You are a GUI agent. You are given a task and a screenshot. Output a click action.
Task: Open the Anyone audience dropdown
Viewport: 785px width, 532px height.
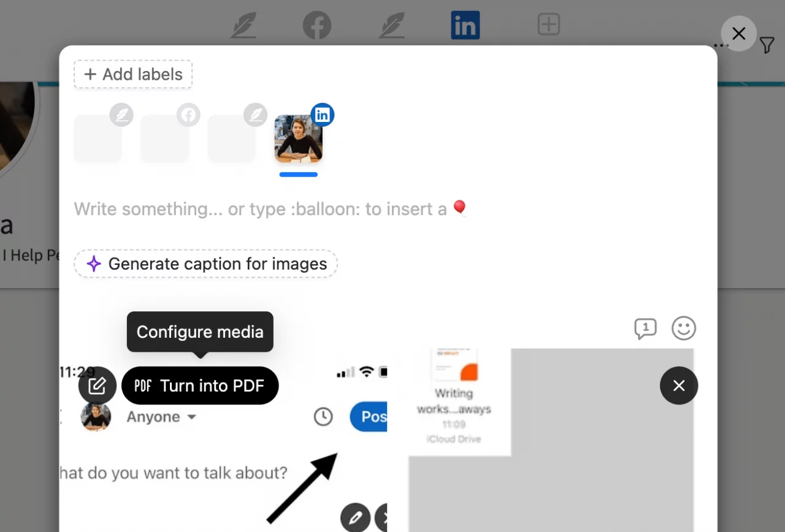[160, 417]
